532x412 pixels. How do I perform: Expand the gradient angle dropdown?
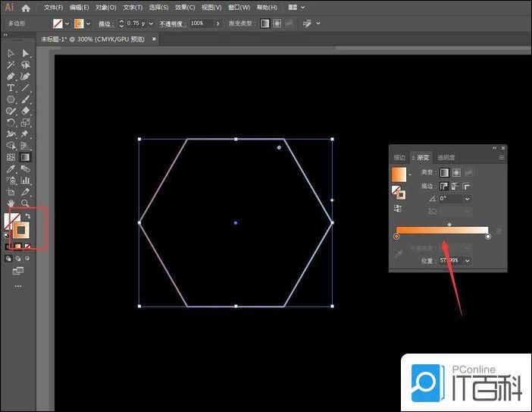pos(467,199)
